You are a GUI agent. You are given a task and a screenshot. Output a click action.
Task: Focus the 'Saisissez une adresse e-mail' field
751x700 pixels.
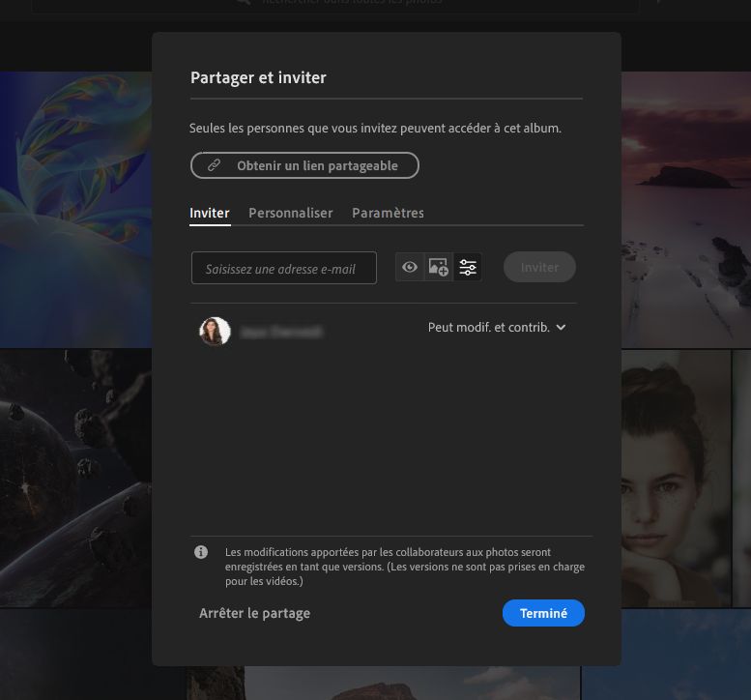283,268
